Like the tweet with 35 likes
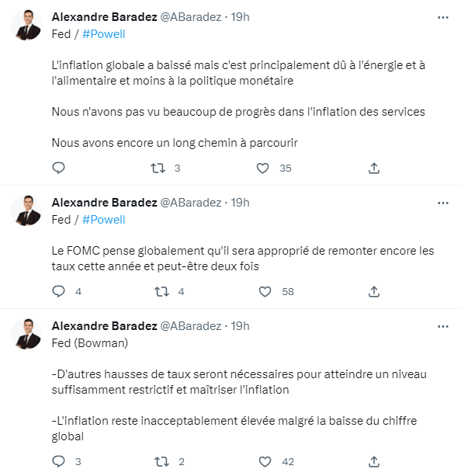 point(263,168)
